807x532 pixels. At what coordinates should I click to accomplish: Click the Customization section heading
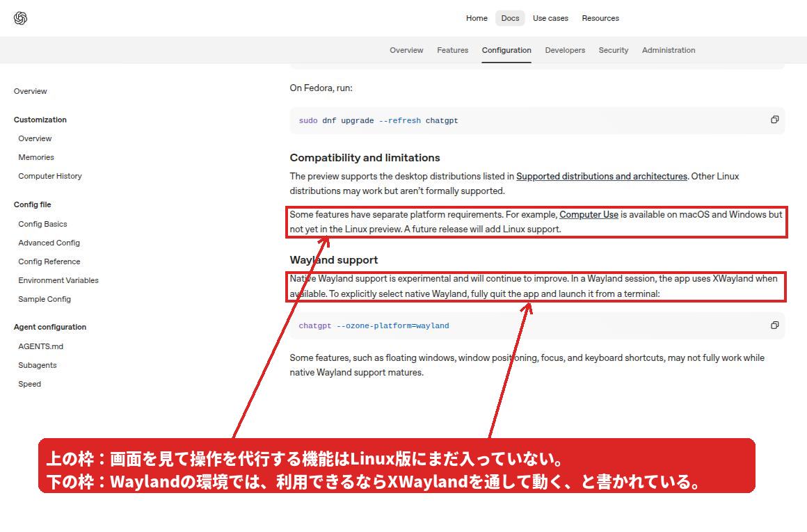tap(40, 120)
